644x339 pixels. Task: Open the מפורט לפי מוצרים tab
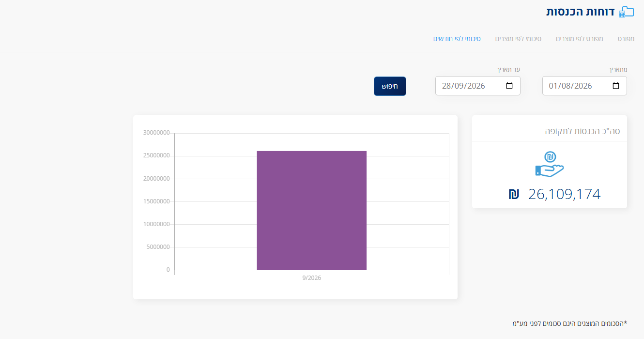click(580, 38)
